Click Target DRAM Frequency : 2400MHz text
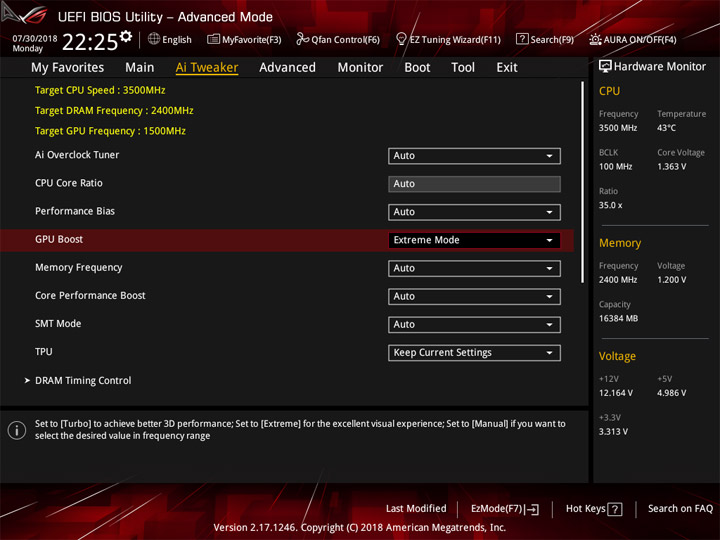This screenshot has width=720, height=540. [x=114, y=111]
